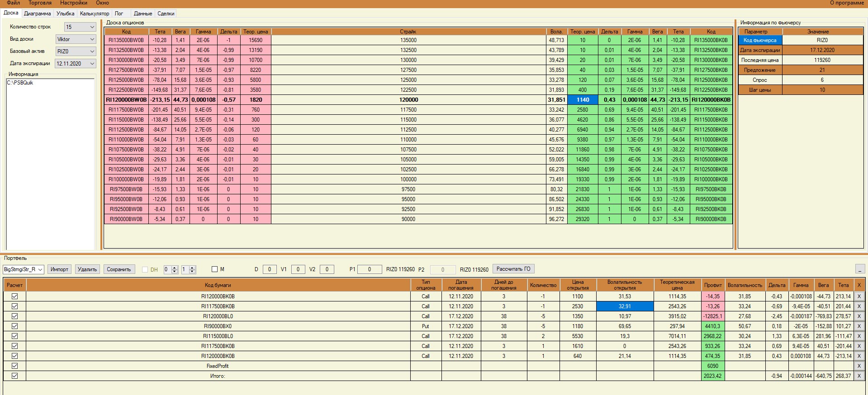868x395 pixels.
Task: Open the Окно menu
Action: click(102, 3)
